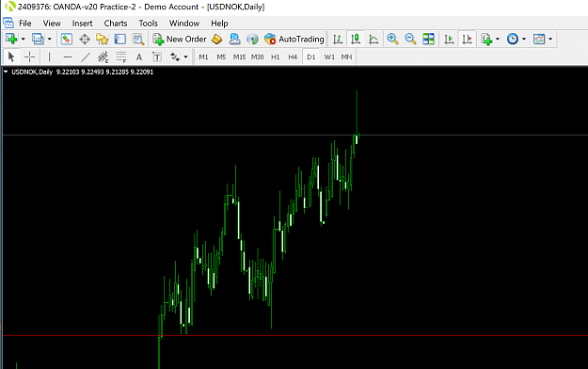This screenshot has width=588, height=369.
Task: Switch to M5 timeframe
Action: click(x=221, y=57)
